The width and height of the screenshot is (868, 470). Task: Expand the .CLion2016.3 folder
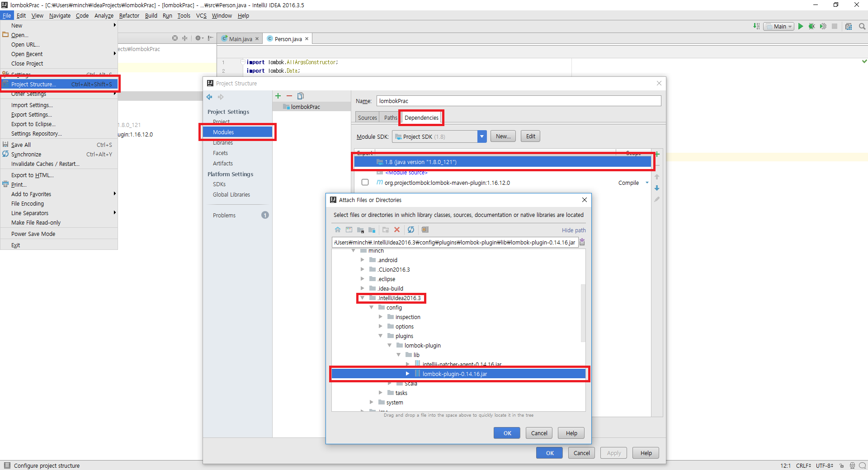[x=363, y=269]
